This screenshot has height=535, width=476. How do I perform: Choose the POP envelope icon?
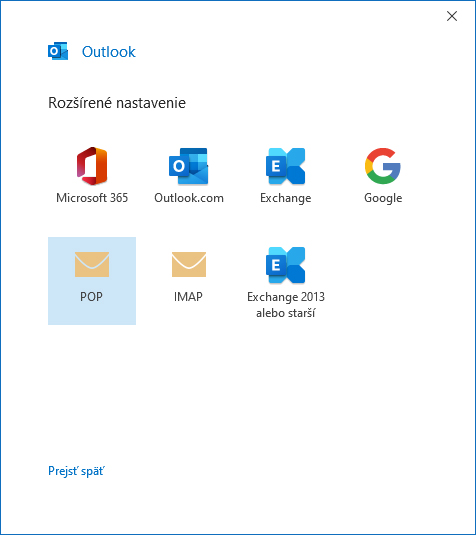click(92, 264)
